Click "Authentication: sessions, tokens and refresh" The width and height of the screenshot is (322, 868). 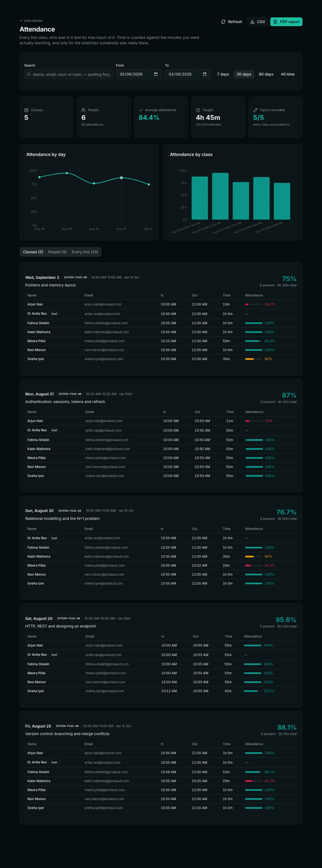65,402
